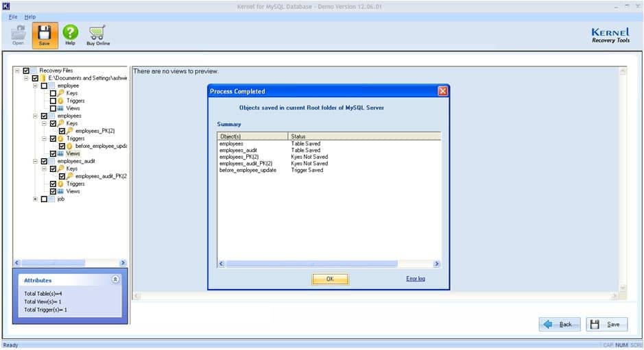Click the table icon beside employees node
The height and width of the screenshot is (350, 644).
coord(52,116)
